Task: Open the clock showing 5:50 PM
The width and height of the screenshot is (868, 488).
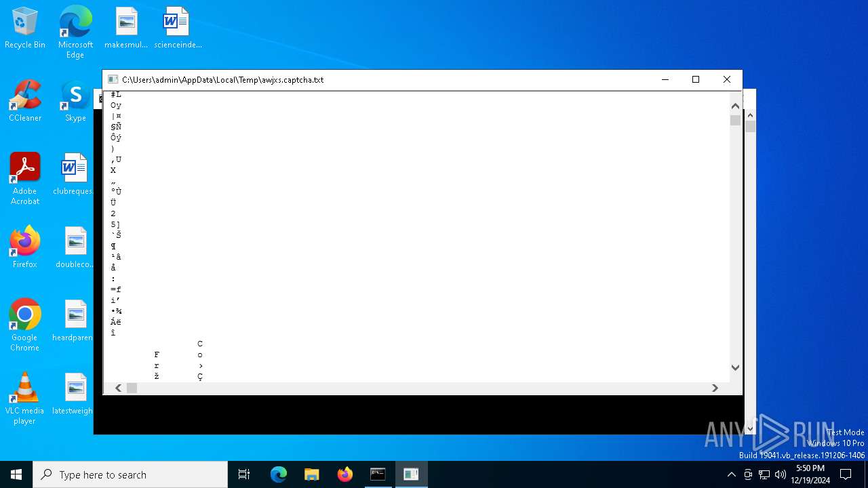Action: (810, 474)
